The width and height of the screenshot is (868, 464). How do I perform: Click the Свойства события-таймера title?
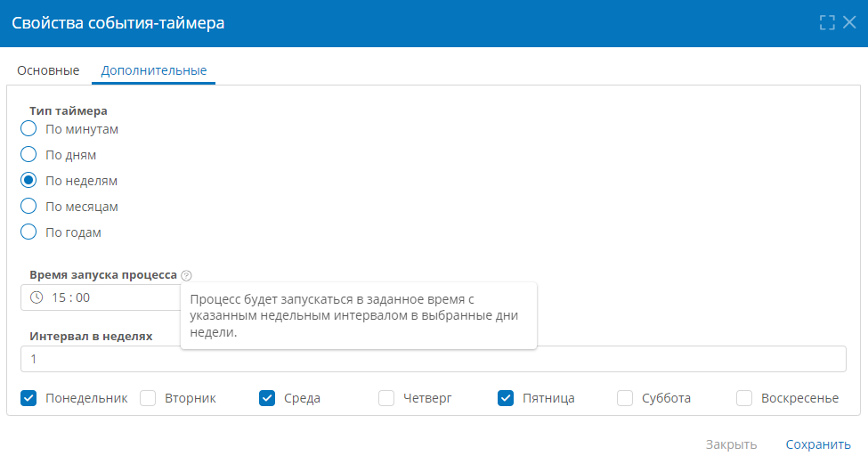[118, 23]
